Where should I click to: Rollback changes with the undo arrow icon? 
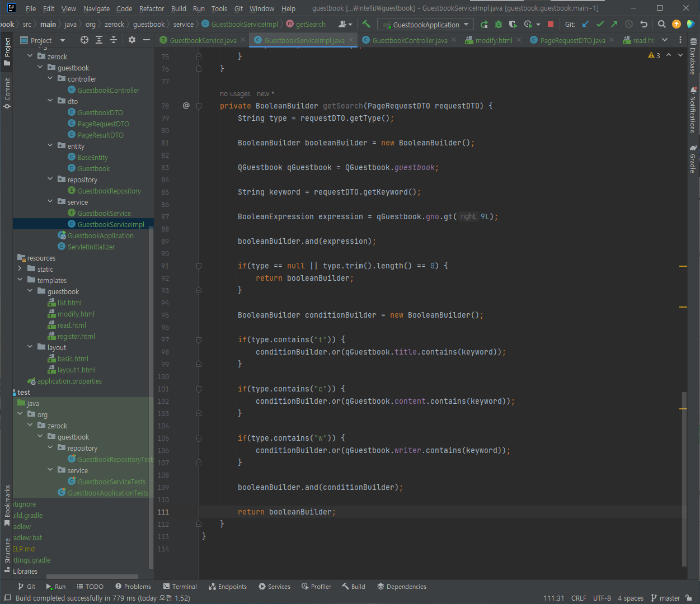[x=643, y=24]
